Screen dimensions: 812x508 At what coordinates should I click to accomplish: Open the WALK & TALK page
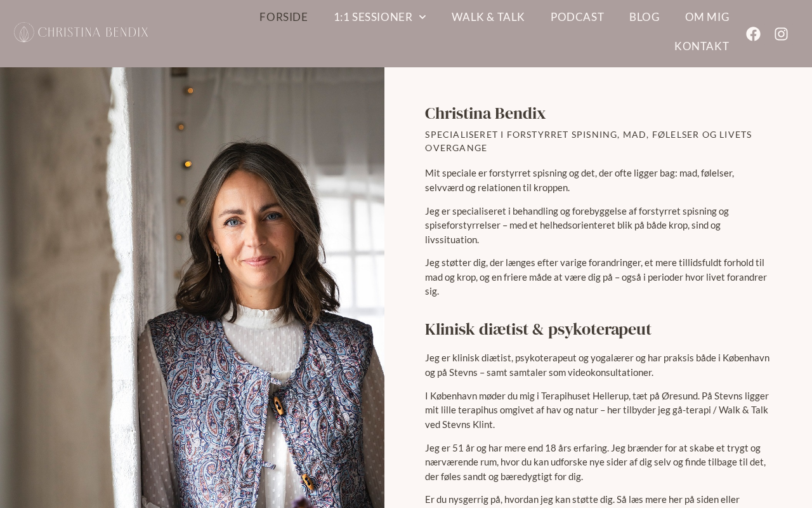pyautogui.click(x=488, y=17)
